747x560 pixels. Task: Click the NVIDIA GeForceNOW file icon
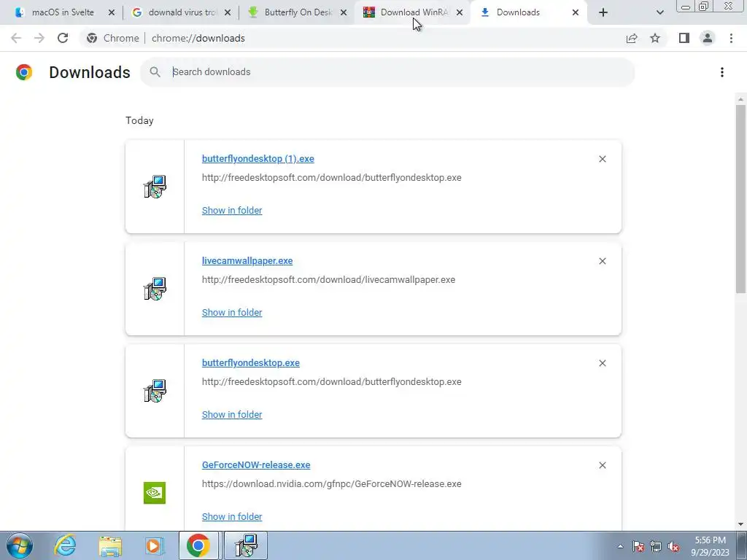[x=155, y=493]
